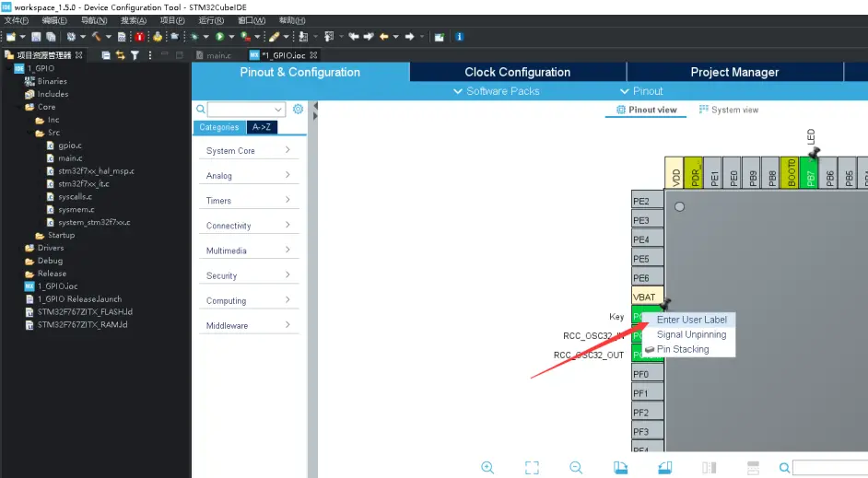
Task: Click the green bug Debug icon
Action: click(x=194, y=37)
